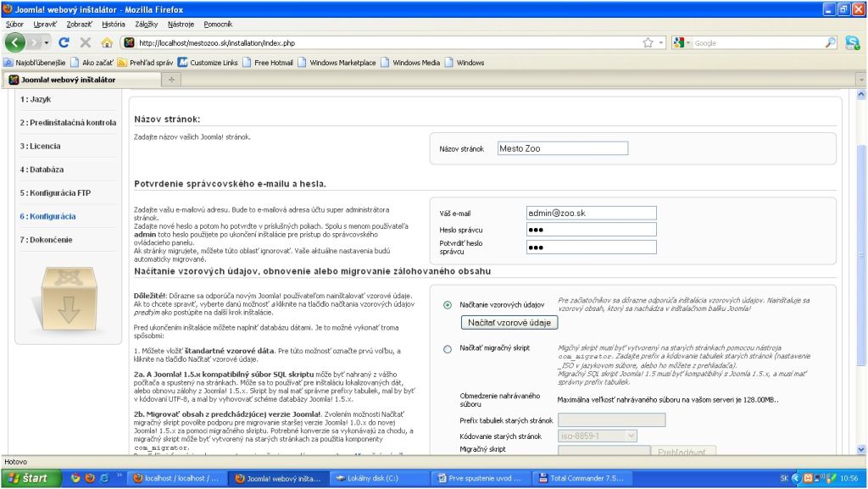Click step 5: Konfigurácia FTP
This screenshot has height=489, width=868.
coord(55,192)
